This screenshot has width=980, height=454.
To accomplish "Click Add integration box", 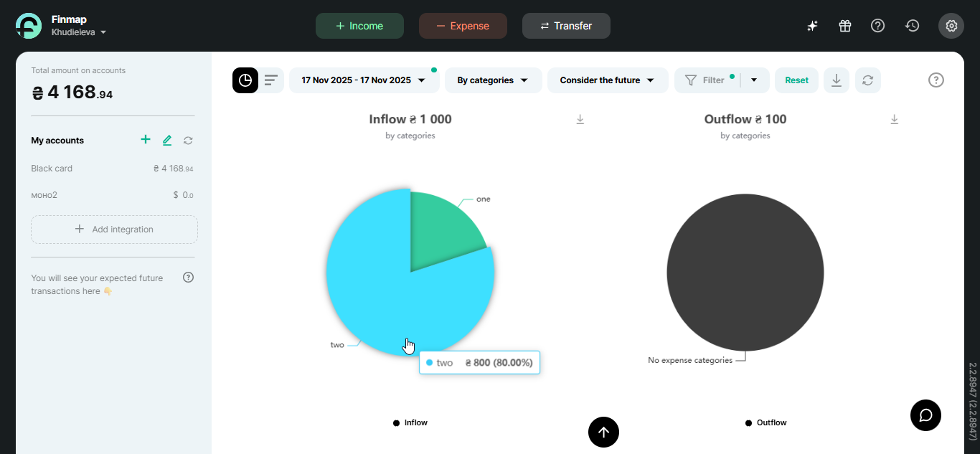I will [x=114, y=230].
